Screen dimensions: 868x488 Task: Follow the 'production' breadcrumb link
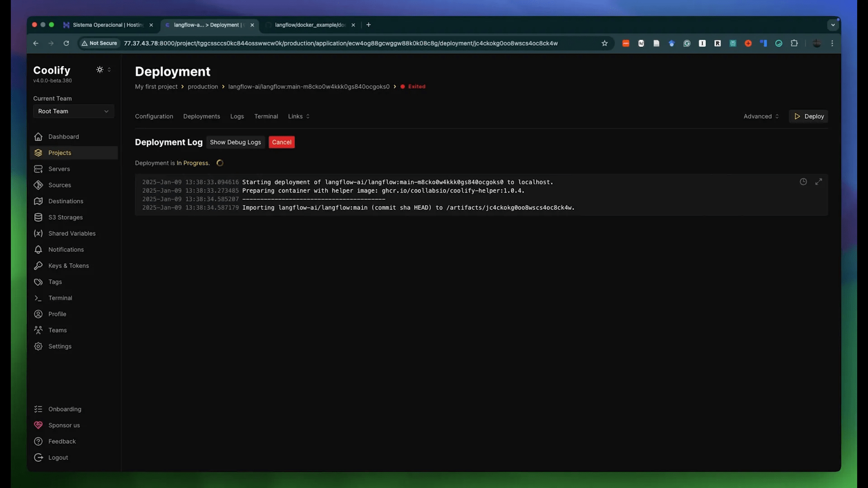203,87
